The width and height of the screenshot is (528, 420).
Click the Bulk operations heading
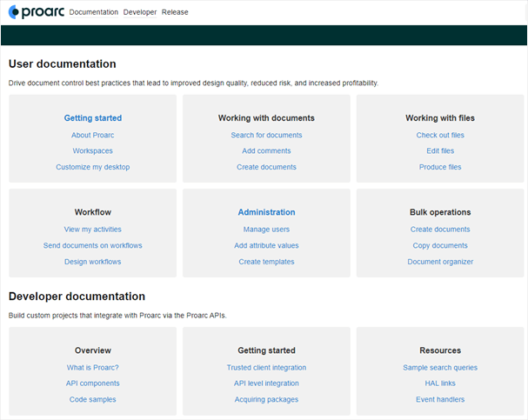coord(440,212)
